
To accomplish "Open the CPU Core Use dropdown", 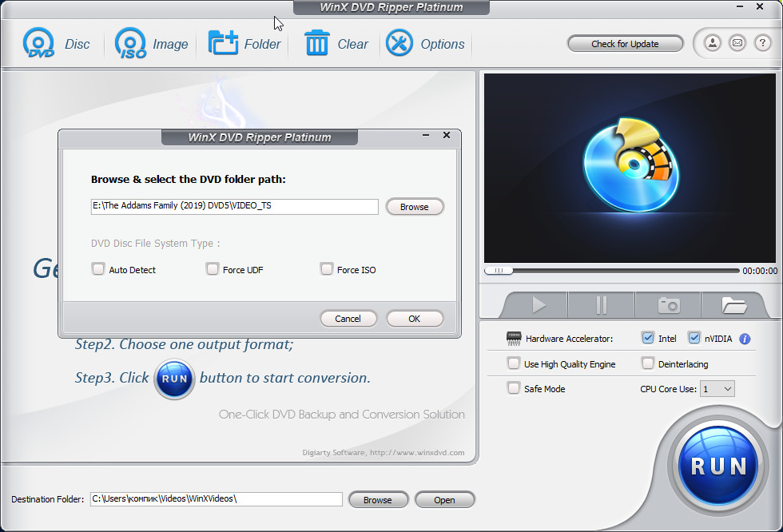I will point(717,389).
